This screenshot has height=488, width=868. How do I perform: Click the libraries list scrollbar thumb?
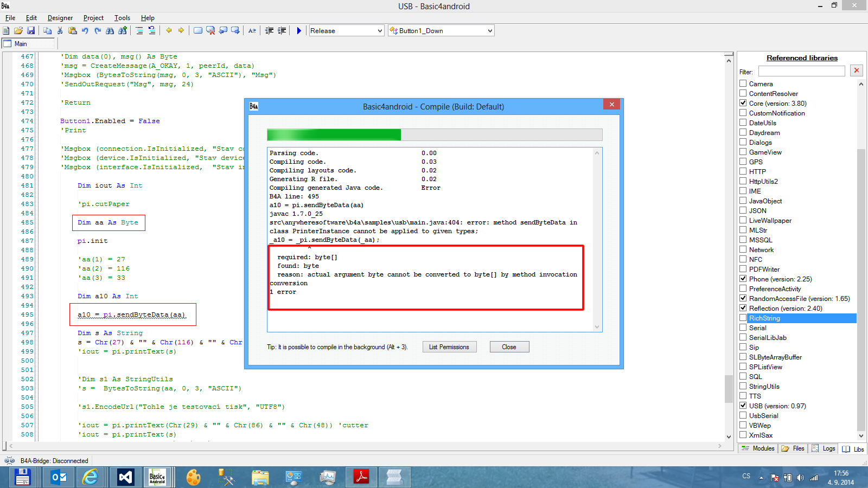pyautogui.click(x=861, y=289)
